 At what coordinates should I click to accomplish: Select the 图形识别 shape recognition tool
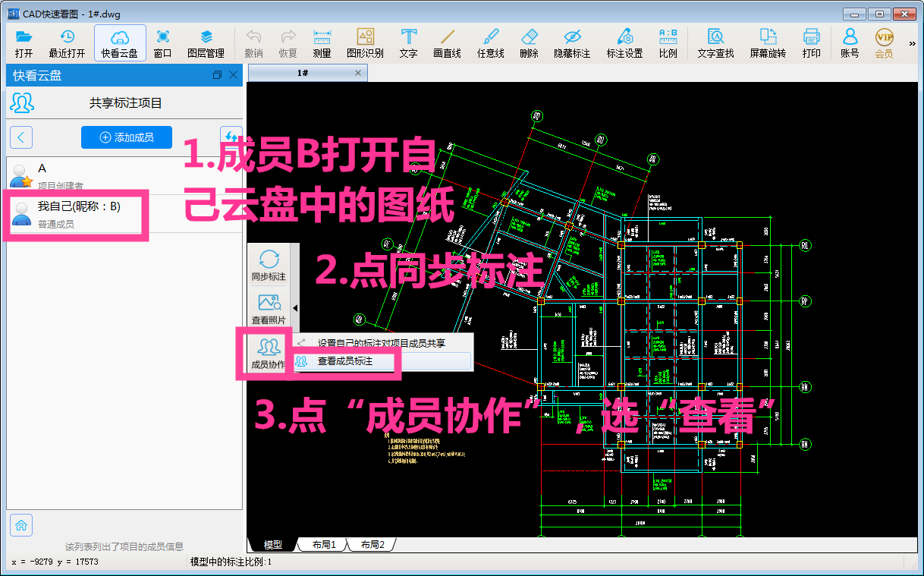coord(365,43)
